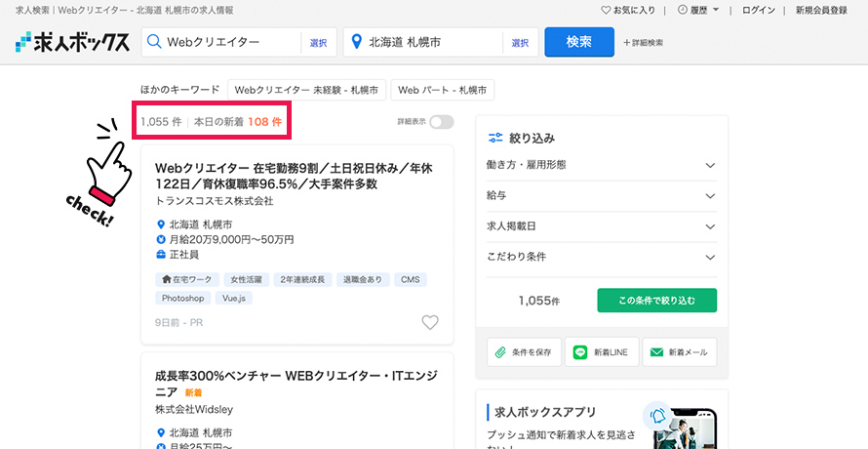This screenshot has width=868, height=449.
Task: Open ログイン link
Action: tap(759, 10)
